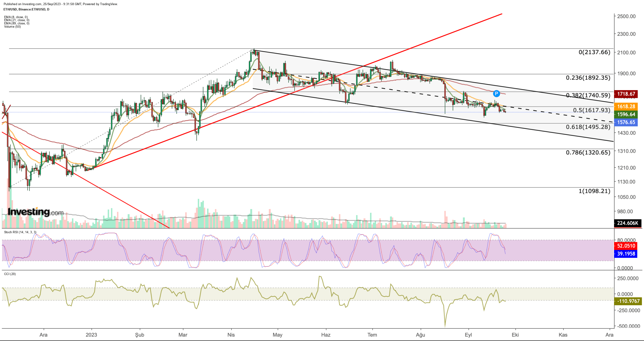Click the Şub month label
The image size is (644, 341).
point(140,335)
